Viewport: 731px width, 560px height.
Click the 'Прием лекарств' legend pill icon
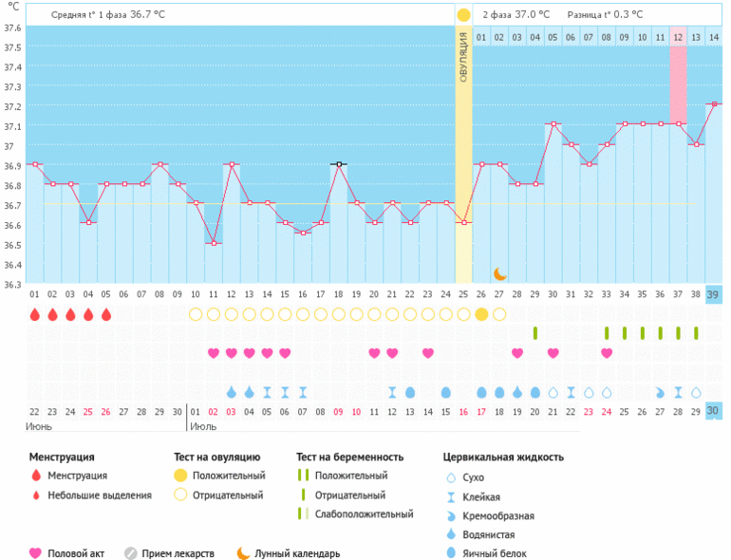[131, 553]
